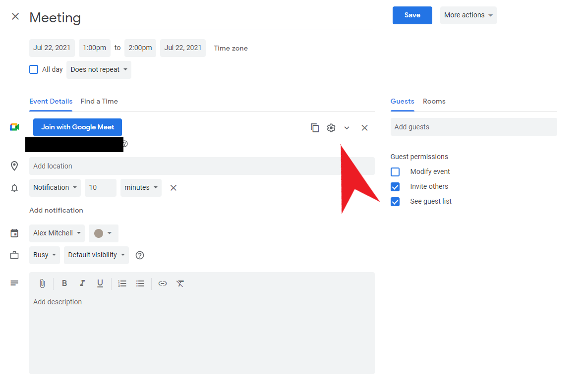Remove the Google Meet conferencing
Image resolution: width=583 pixels, height=392 pixels.
[x=364, y=128]
